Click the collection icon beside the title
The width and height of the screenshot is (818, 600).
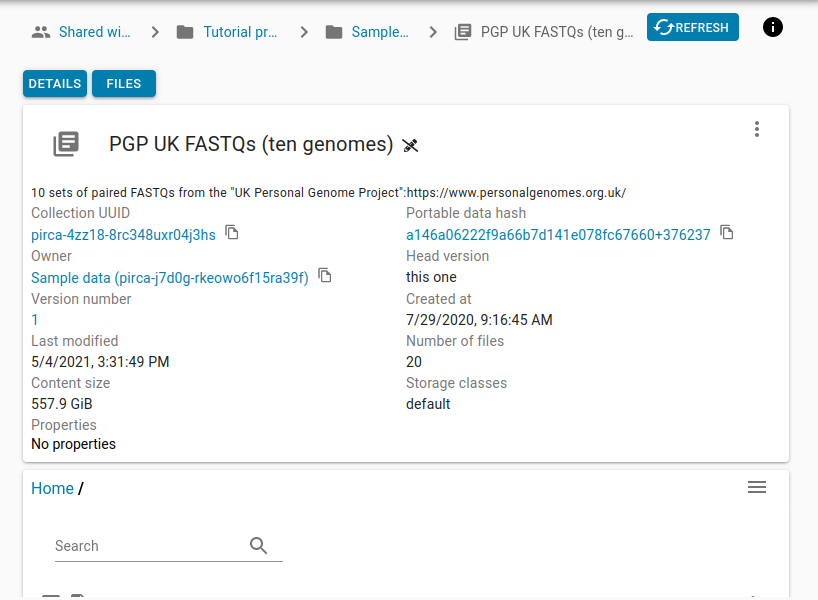tap(66, 144)
